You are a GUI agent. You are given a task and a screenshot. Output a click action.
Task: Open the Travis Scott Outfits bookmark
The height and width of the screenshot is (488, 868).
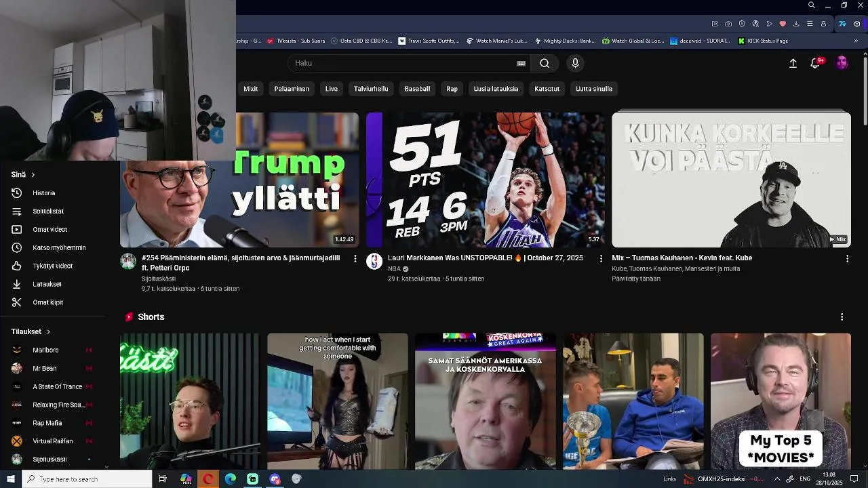click(429, 41)
